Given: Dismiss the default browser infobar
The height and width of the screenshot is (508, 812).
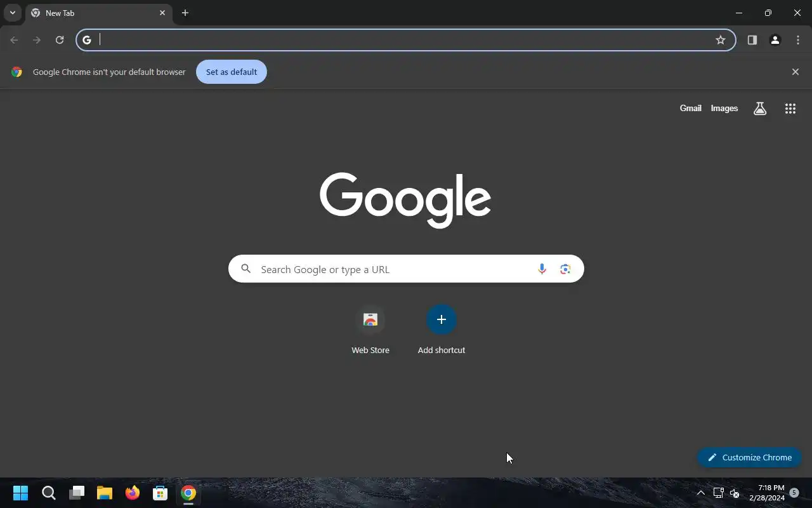Looking at the screenshot, I should click(796, 72).
